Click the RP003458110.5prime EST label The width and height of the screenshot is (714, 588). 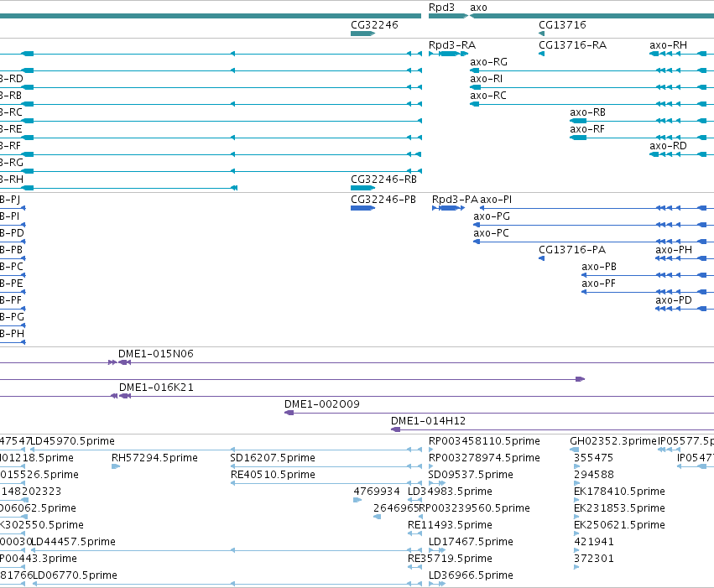point(484,441)
